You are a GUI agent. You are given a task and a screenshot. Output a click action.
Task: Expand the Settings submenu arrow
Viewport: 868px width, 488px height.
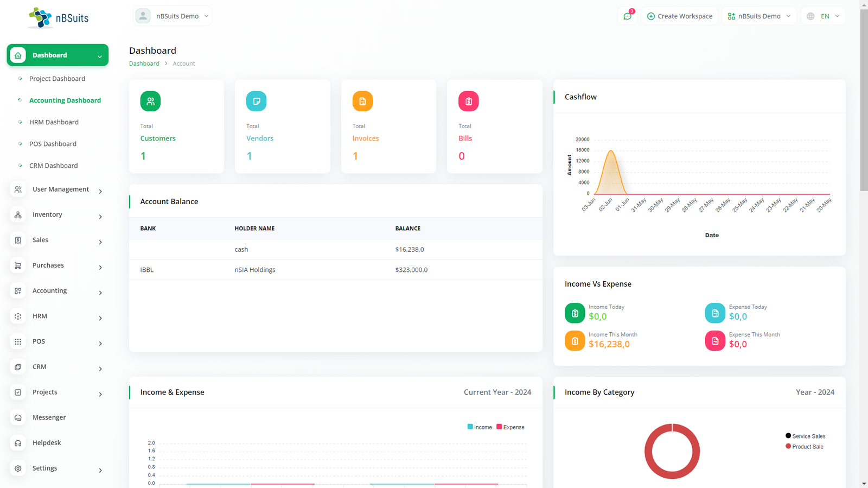point(100,470)
